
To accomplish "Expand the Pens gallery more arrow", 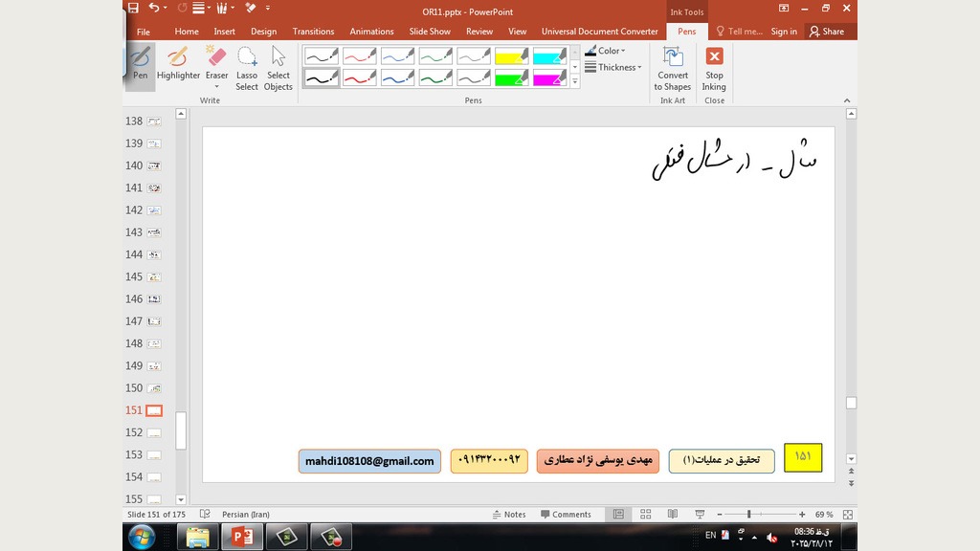I will [x=575, y=82].
